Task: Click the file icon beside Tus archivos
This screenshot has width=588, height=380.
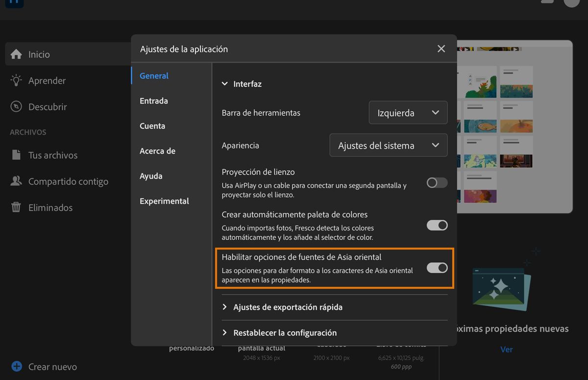Action: [x=16, y=155]
